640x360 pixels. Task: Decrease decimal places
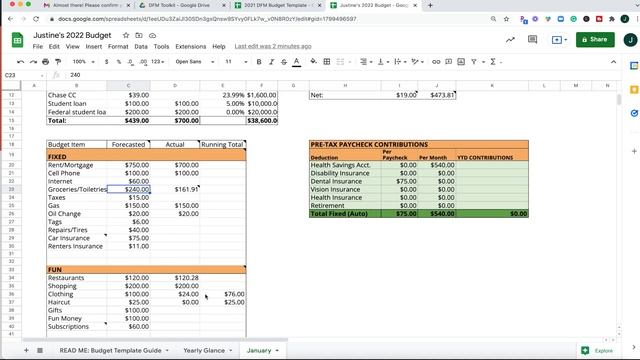[131, 62]
